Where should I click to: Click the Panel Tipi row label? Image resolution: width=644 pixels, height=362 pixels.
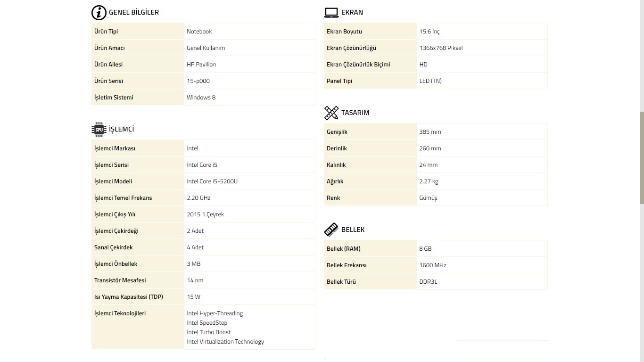339,81
